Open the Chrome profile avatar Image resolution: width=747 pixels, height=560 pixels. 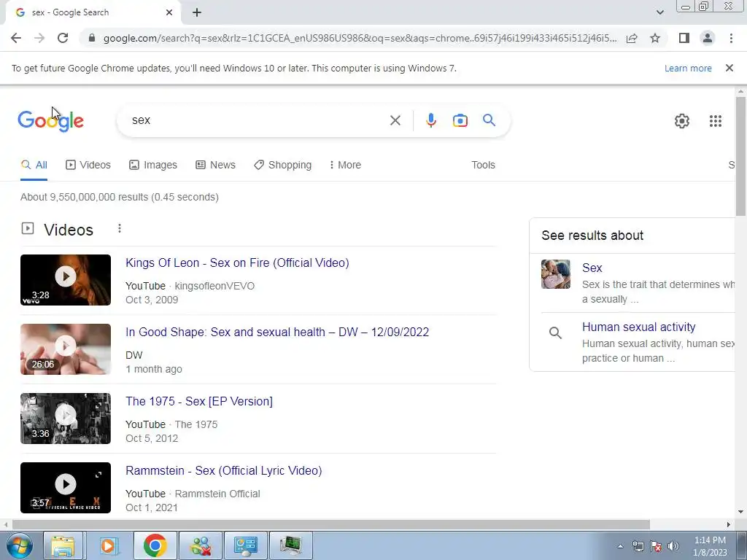click(x=708, y=38)
